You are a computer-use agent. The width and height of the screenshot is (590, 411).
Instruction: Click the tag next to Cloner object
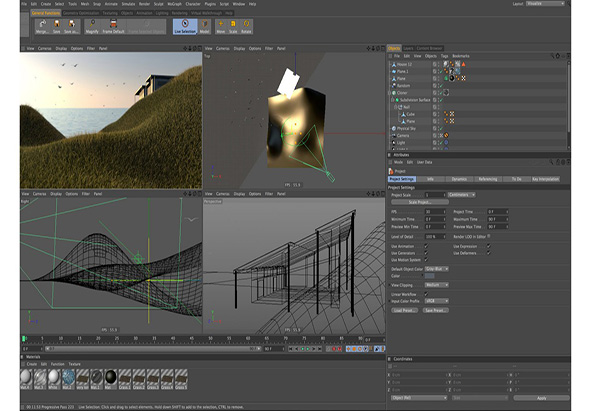click(x=446, y=93)
